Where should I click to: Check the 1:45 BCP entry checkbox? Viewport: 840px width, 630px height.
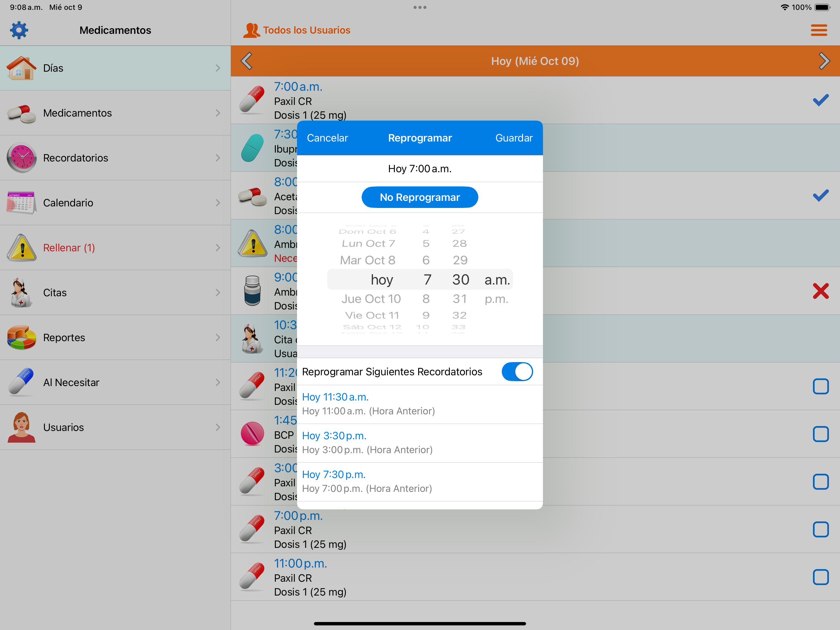pyautogui.click(x=820, y=434)
